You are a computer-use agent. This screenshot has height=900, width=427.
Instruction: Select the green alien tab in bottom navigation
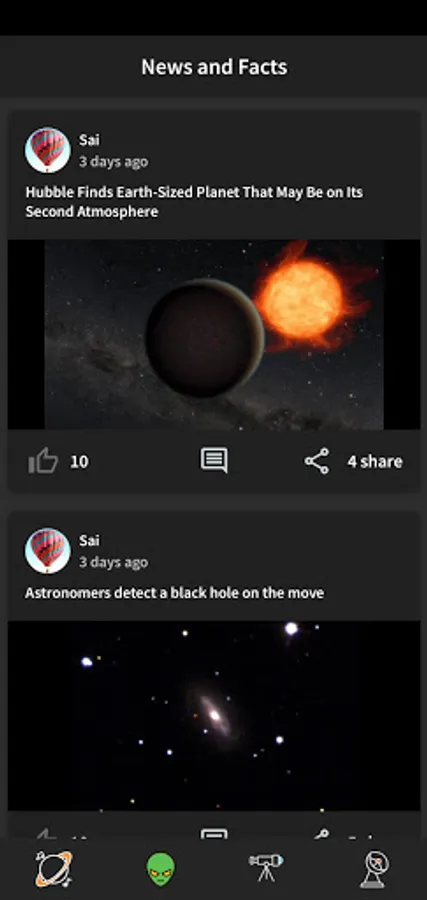coord(161,869)
